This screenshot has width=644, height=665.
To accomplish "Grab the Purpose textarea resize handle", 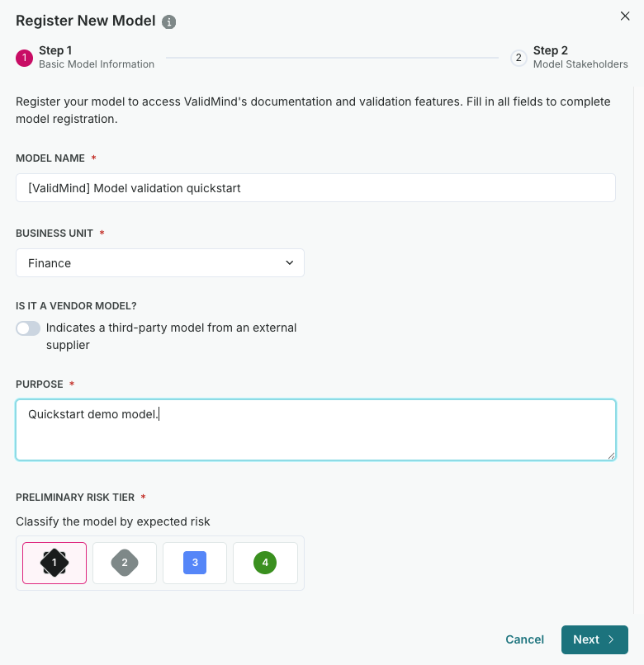I will (x=611, y=455).
